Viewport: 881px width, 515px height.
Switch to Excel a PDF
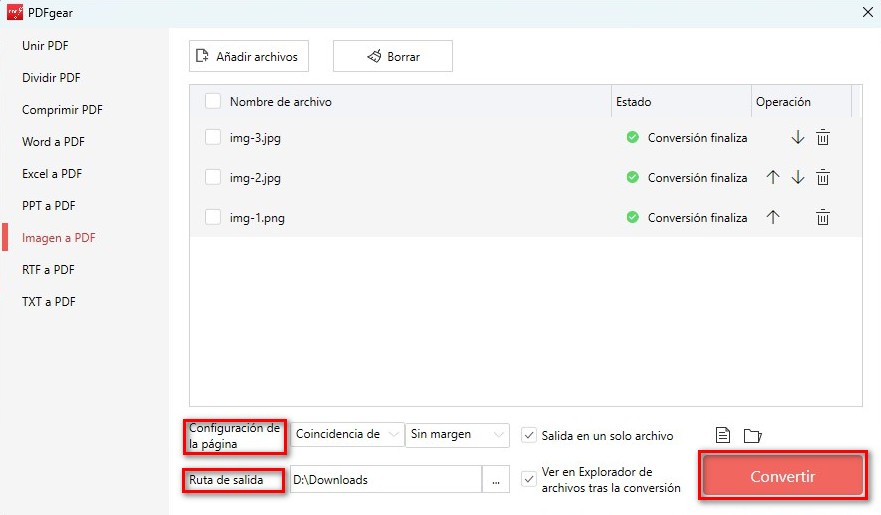[x=52, y=174]
